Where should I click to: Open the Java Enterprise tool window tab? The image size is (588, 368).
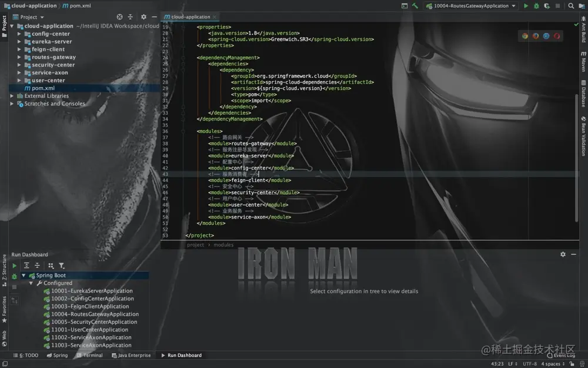click(x=131, y=355)
